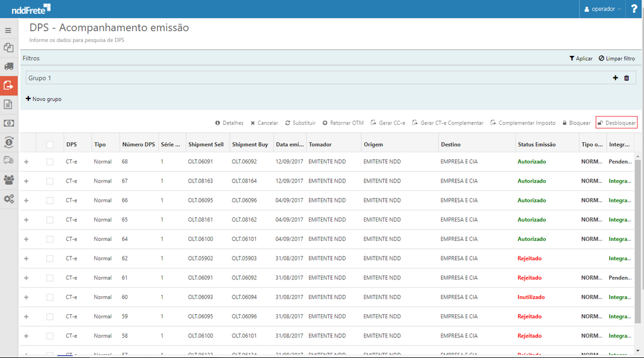Click Limpar filtro to clear filters

point(616,58)
